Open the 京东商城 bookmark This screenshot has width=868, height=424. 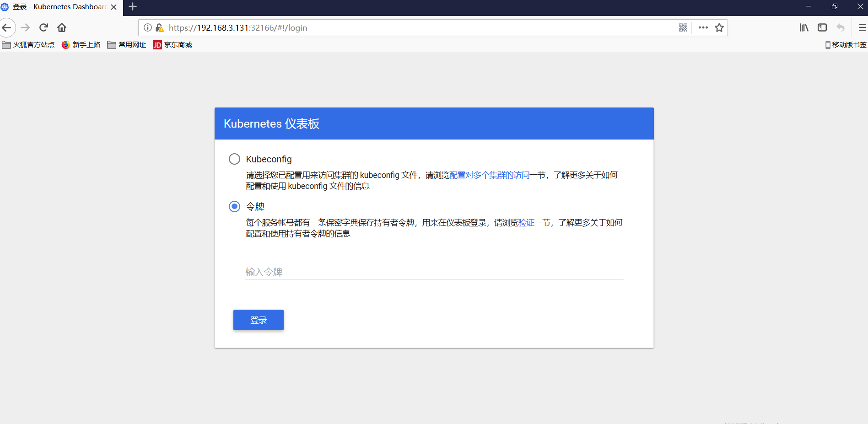click(173, 45)
